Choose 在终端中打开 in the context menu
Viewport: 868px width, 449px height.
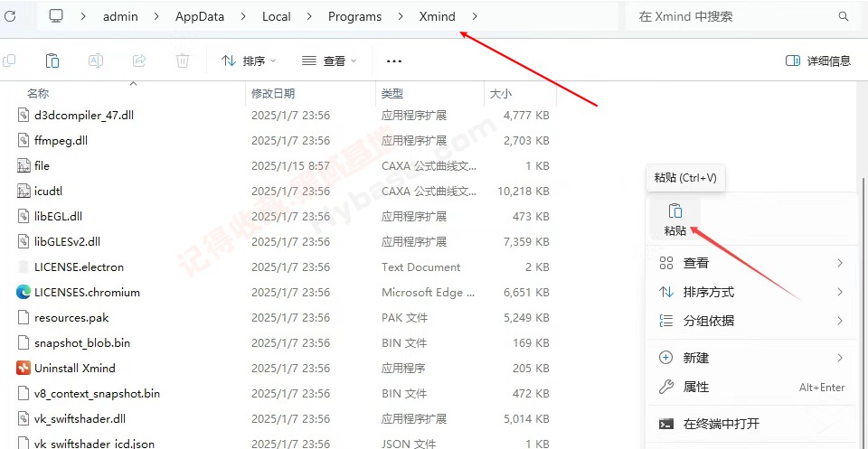(x=751, y=424)
